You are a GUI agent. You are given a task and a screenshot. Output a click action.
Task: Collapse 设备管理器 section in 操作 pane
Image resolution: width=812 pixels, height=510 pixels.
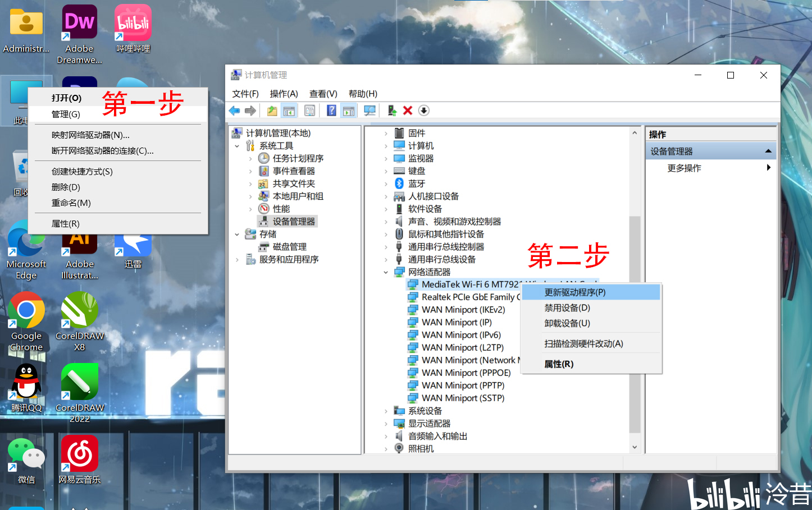click(768, 151)
